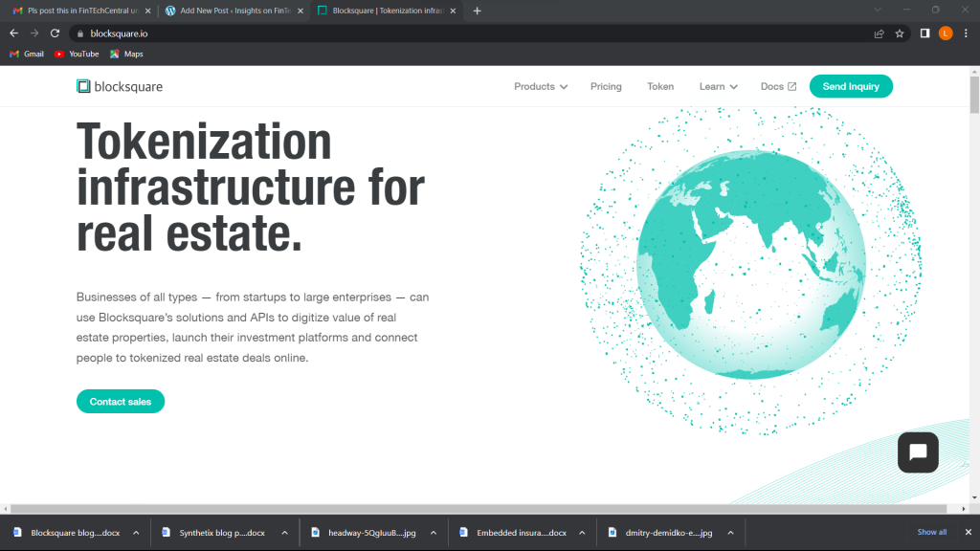The height and width of the screenshot is (551, 980).
Task: Click Show all downloads
Action: click(931, 532)
